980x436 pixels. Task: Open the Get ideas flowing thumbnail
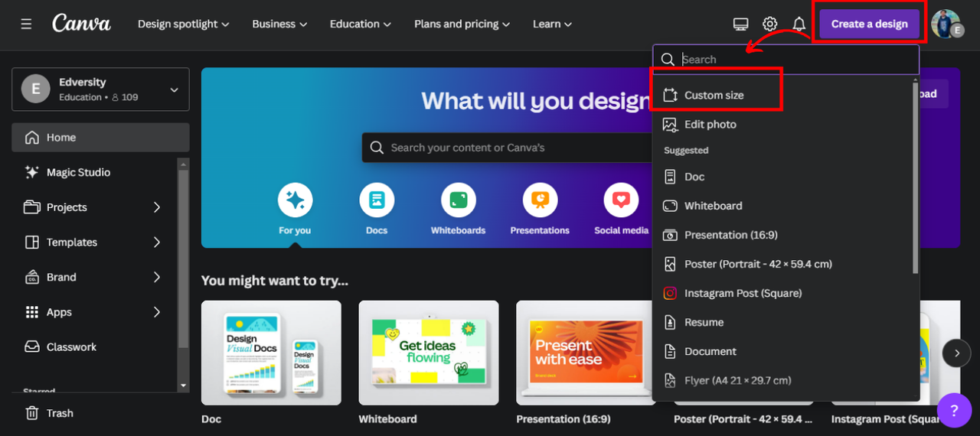point(429,353)
